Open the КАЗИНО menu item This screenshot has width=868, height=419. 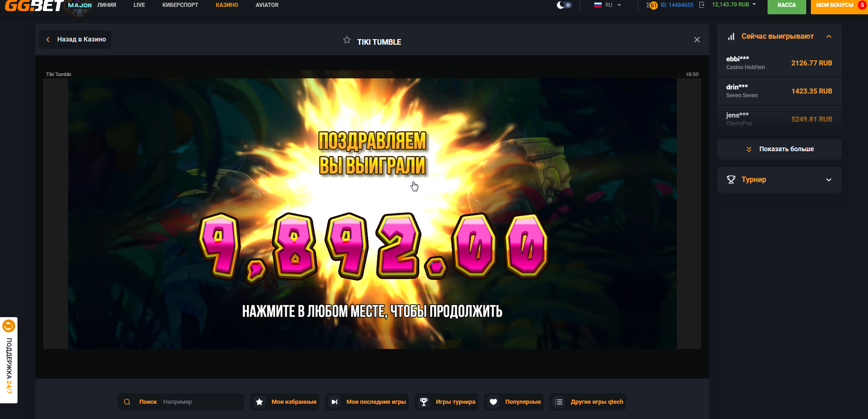click(x=227, y=5)
